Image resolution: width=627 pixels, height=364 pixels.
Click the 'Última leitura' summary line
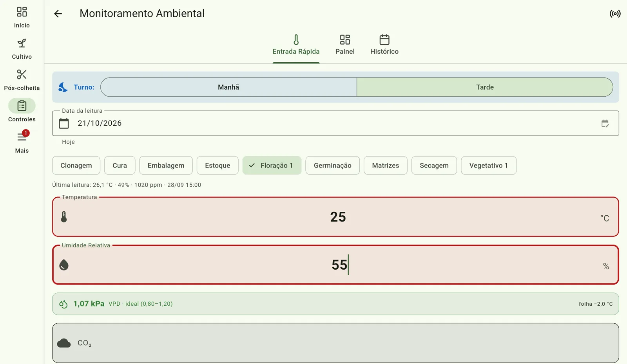(127, 185)
